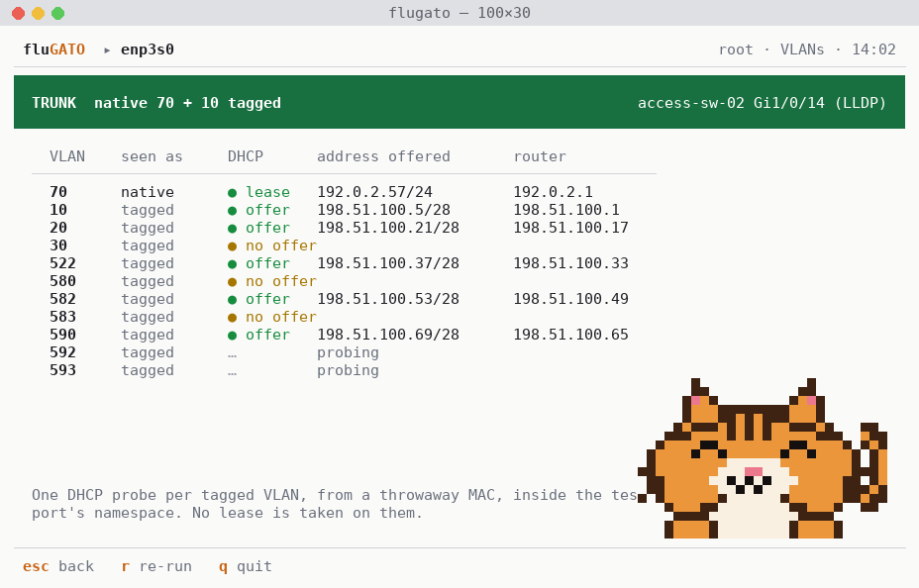Viewport: 919px width, 588px height.
Task: Select VLAN 590 number cell
Action: click(62, 335)
